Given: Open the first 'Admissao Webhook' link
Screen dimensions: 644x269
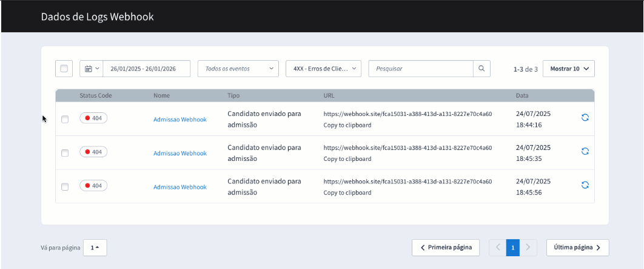Looking at the screenshot, I should tap(180, 120).
